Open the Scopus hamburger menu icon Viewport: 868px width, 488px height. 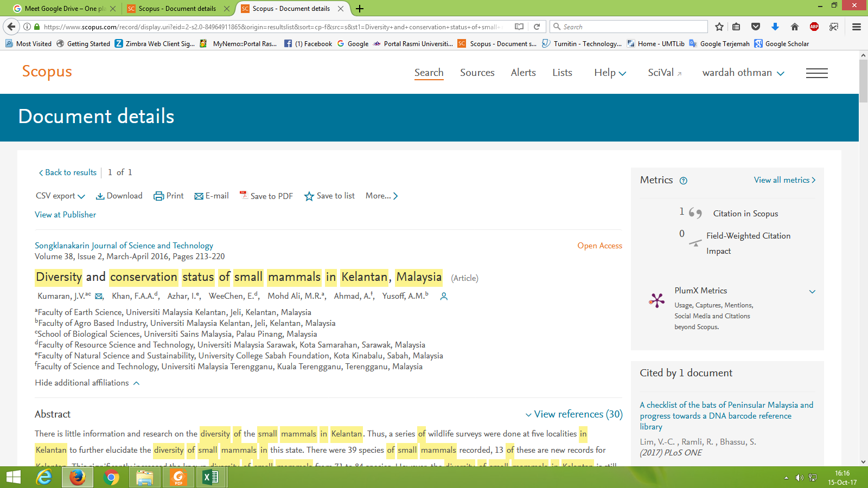pyautogui.click(x=816, y=73)
